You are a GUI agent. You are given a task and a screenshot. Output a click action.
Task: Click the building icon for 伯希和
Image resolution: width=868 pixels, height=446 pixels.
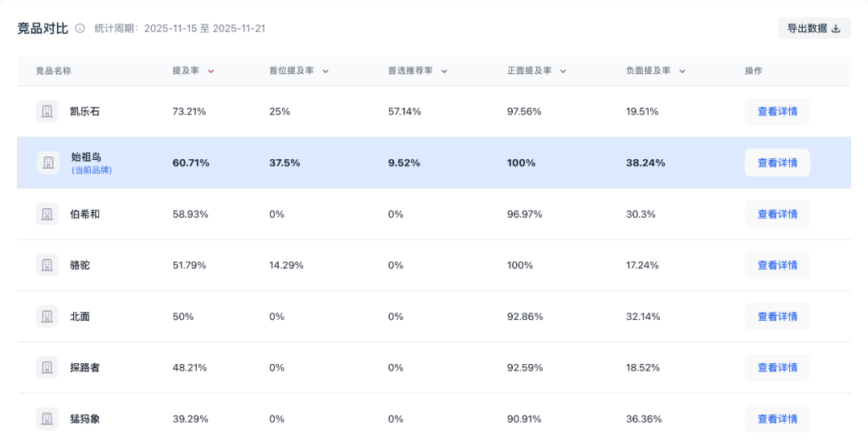(x=47, y=214)
